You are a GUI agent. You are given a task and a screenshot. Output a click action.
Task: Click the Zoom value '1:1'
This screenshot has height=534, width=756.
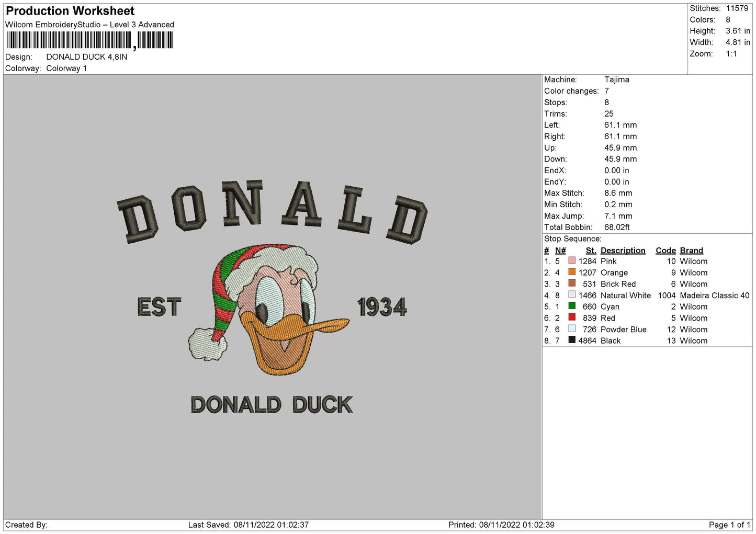coord(731,54)
